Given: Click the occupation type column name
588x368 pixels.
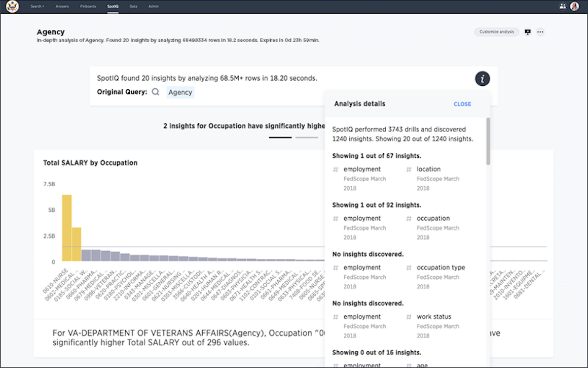Looking at the screenshot, I should coord(441,267).
